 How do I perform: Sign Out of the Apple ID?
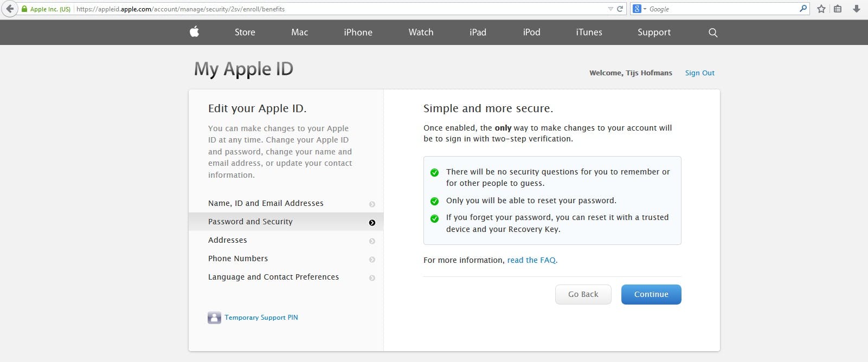pyautogui.click(x=699, y=73)
